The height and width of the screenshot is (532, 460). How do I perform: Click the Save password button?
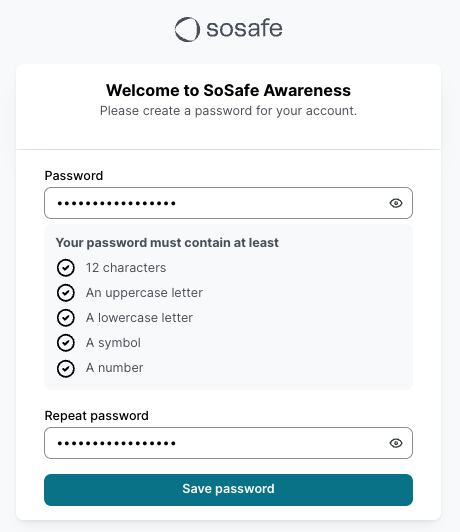pyautogui.click(x=228, y=490)
